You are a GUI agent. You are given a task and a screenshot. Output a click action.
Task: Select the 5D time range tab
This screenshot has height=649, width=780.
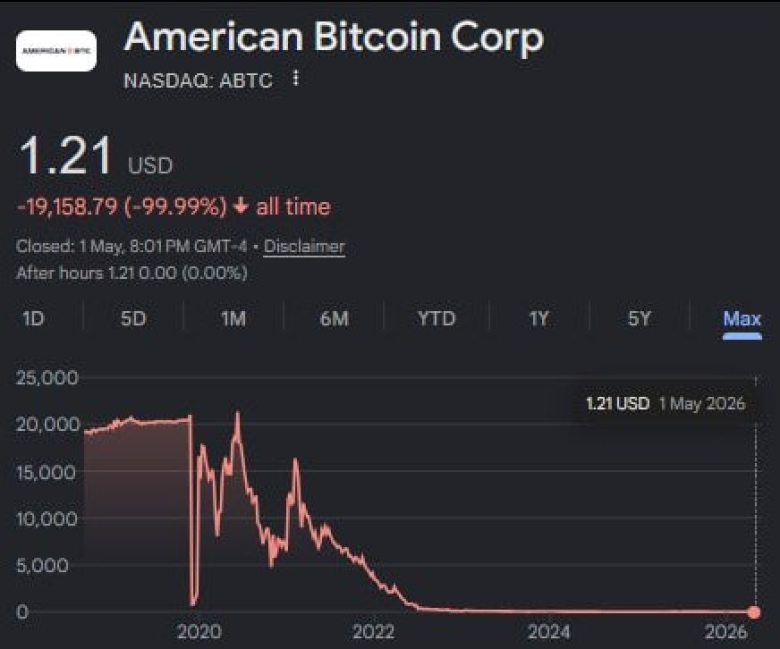tap(133, 318)
